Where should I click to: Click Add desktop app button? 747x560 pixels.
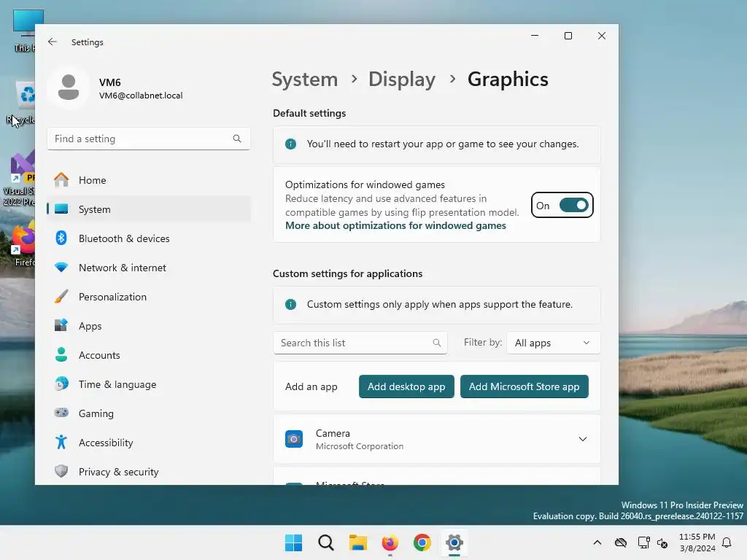click(x=406, y=386)
